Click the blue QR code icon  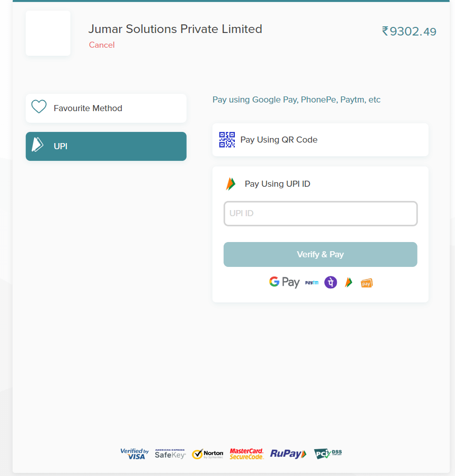(x=227, y=140)
